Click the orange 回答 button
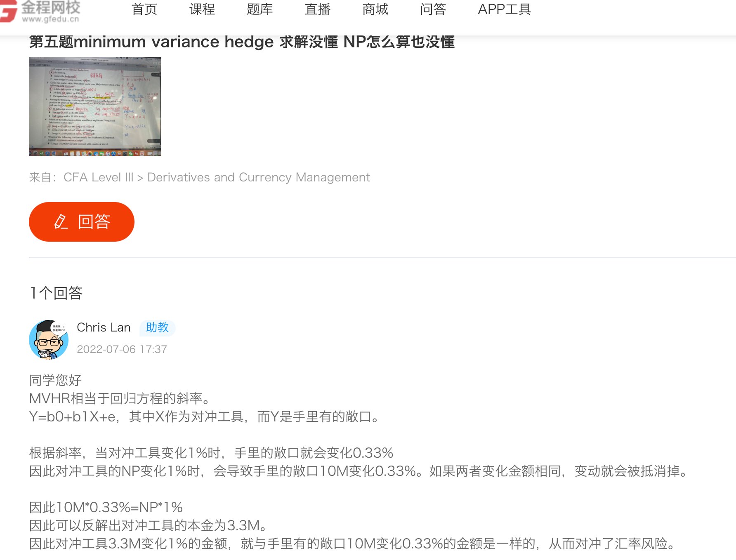The width and height of the screenshot is (736, 560). tap(82, 222)
